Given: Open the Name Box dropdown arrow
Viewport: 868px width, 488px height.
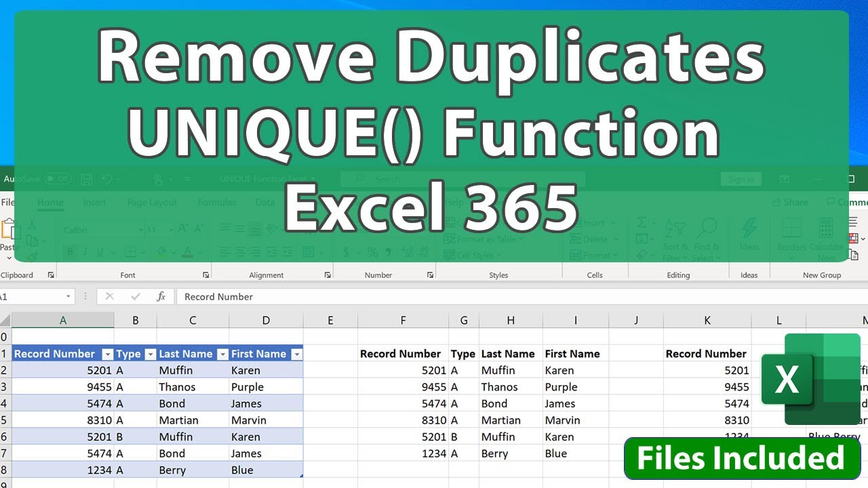Looking at the screenshot, I should pyautogui.click(x=68, y=297).
